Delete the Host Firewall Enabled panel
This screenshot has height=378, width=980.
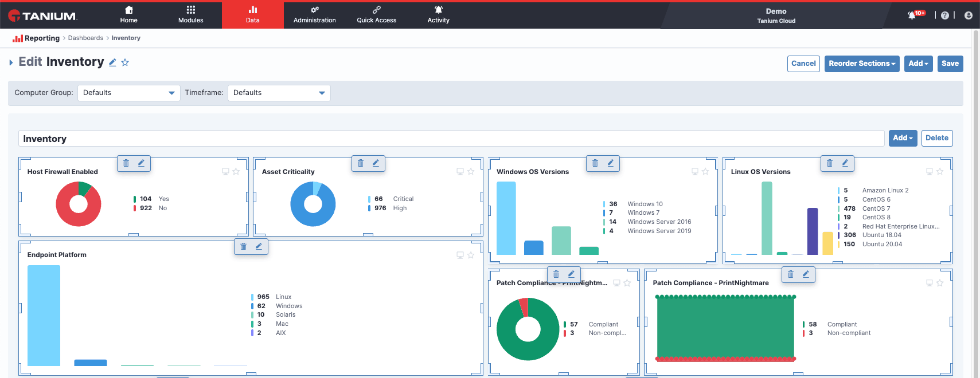(126, 163)
